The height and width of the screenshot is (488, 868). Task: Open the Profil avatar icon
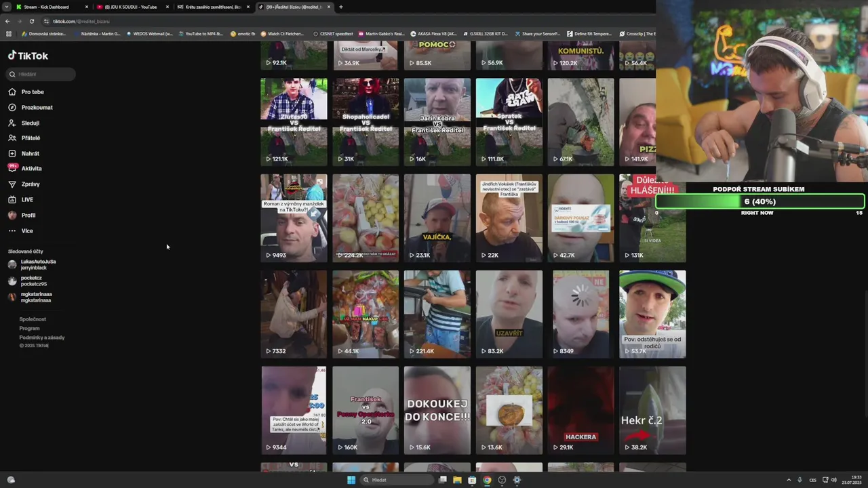point(12,215)
